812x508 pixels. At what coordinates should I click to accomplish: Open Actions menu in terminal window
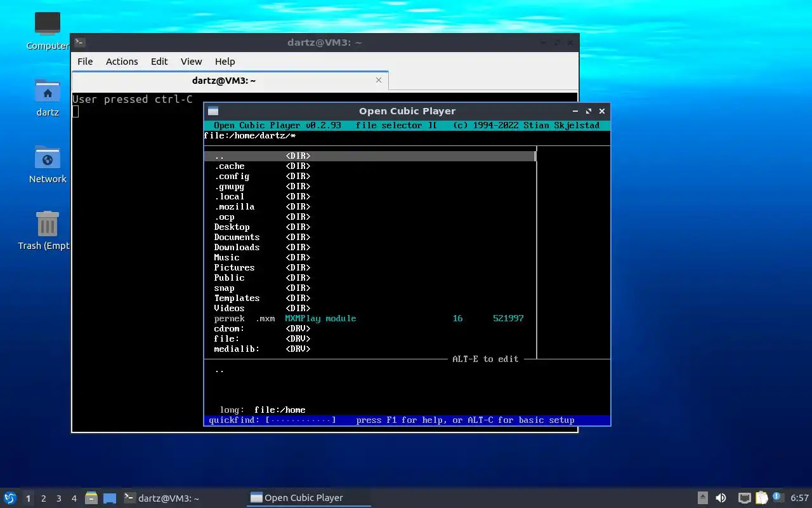[122, 62]
